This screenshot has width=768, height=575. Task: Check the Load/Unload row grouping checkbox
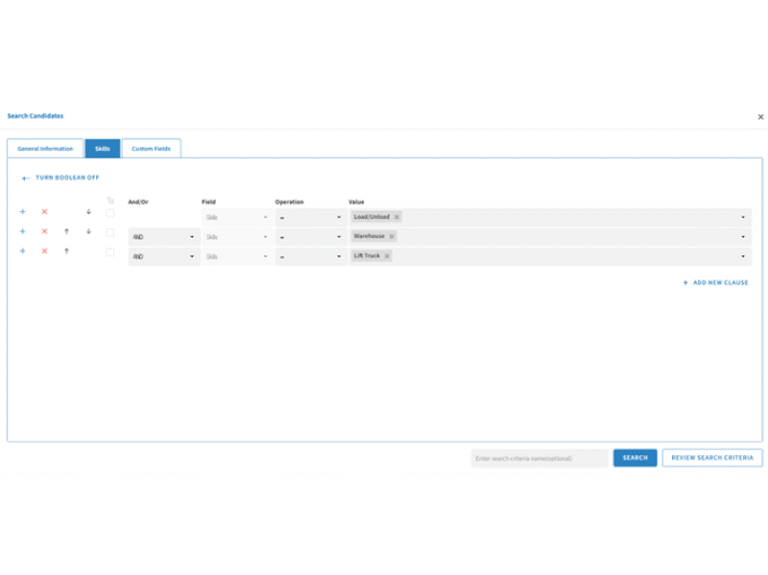(110, 213)
